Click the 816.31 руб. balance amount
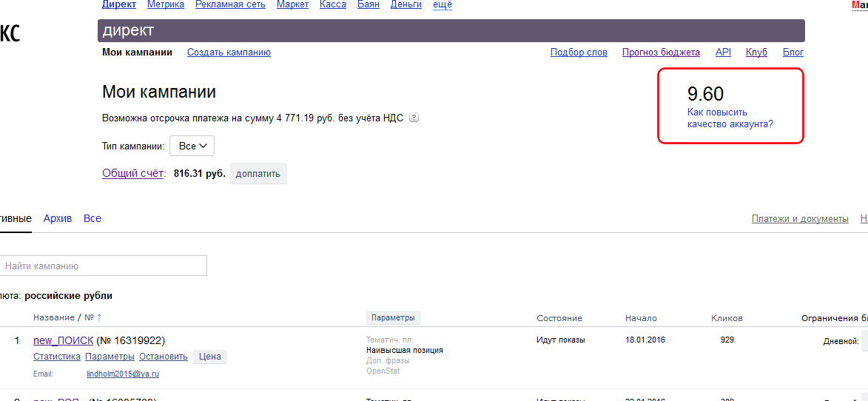Viewport: 868px width, 401px height. (200, 174)
